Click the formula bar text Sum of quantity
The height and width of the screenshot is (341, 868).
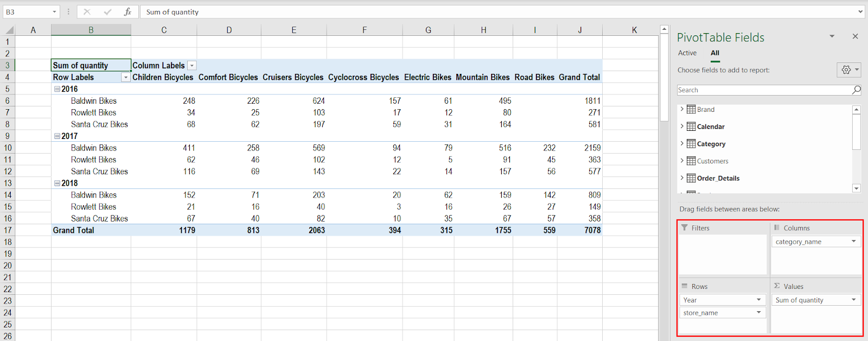pyautogui.click(x=173, y=12)
